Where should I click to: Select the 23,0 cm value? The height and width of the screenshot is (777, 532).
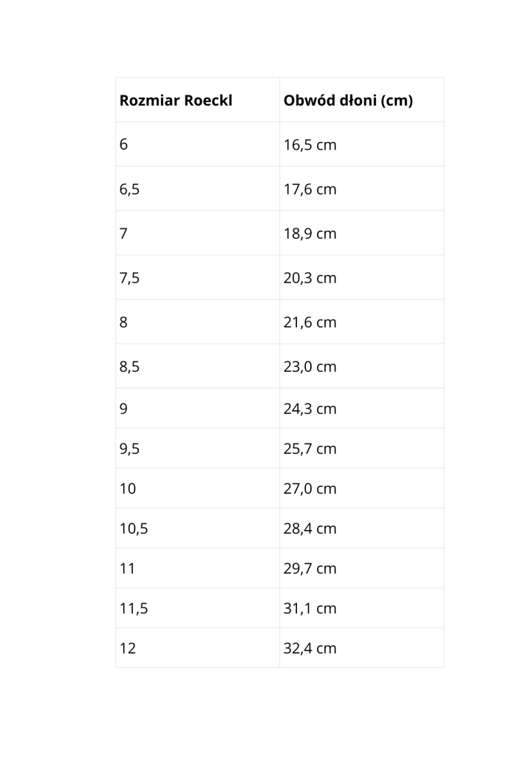[x=310, y=367]
